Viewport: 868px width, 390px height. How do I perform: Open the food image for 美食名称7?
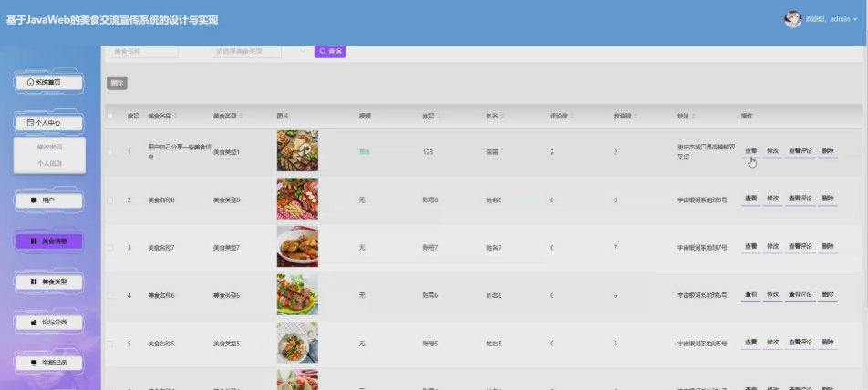pos(297,247)
